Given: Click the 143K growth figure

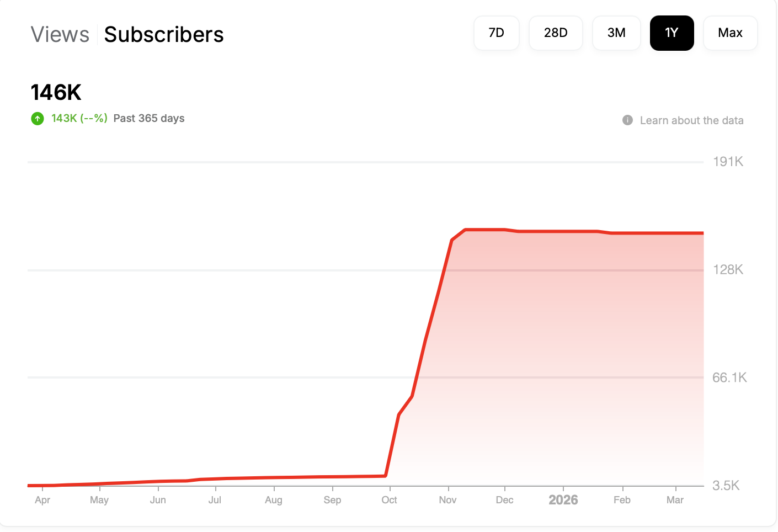Looking at the screenshot, I should 64,119.
